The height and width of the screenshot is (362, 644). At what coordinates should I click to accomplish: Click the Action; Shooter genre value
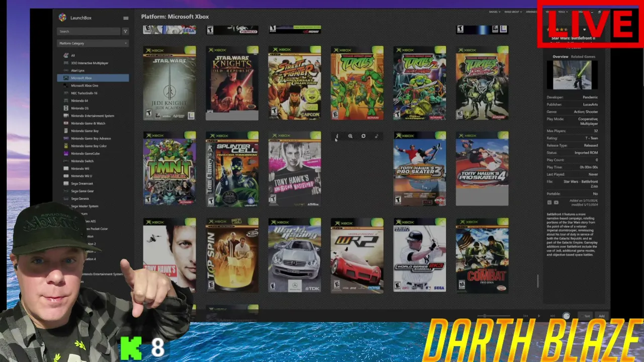tap(586, 112)
